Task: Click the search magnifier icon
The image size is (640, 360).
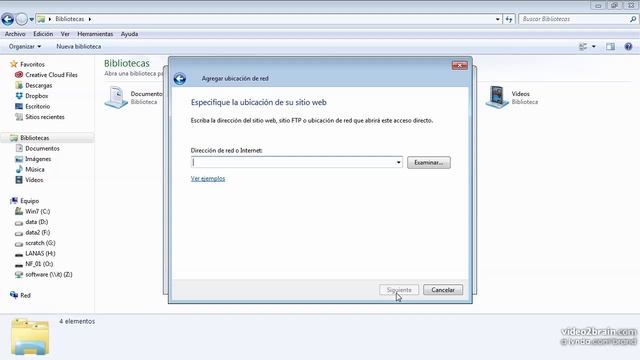Action: [x=633, y=19]
